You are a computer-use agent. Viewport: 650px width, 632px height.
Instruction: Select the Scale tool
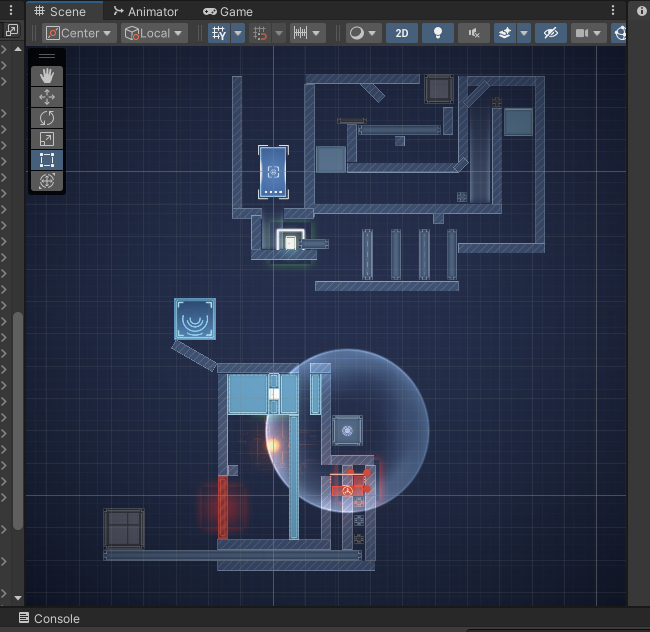(x=47, y=139)
